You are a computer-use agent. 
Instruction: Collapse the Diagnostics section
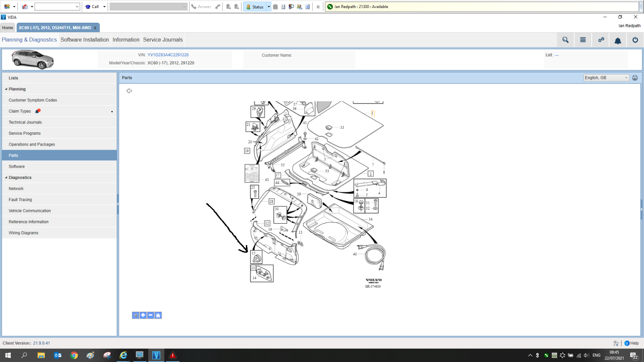click(6, 178)
